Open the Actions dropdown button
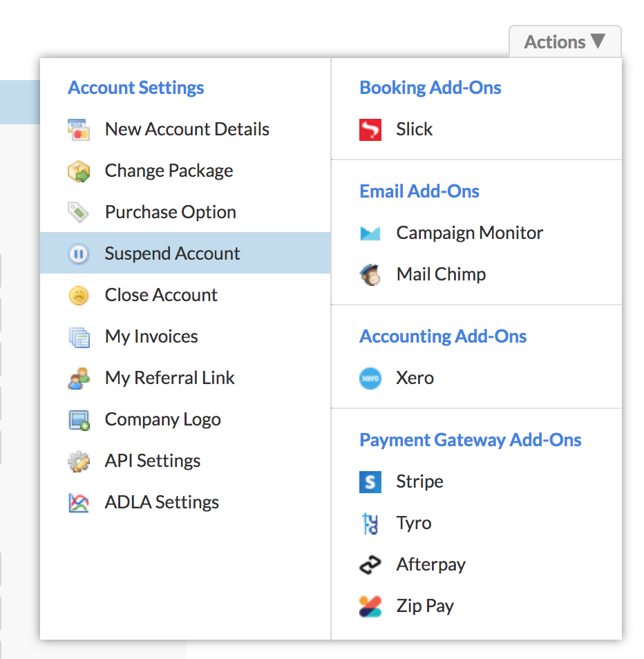Image resolution: width=644 pixels, height=659 pixels. tap(565, 41)
